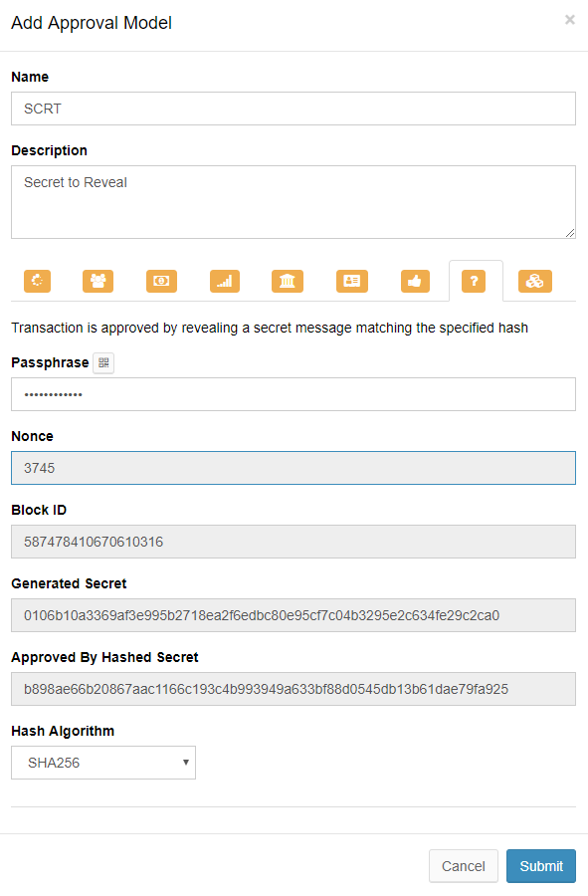
Task: Select the dotted-circle approval model tab
Action: [37, 281]
